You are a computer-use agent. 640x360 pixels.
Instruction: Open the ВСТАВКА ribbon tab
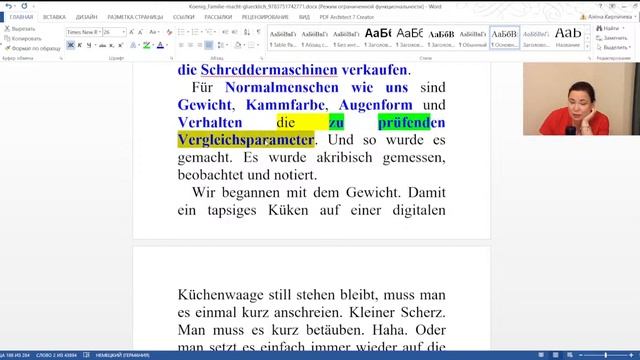[54, 17]
